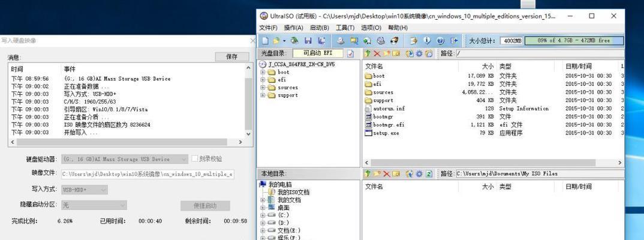Image resolution: width=644 pixels, height=240 pixels.
Task: Open the 文件(F) menu
Action: (x=268, y=28)
